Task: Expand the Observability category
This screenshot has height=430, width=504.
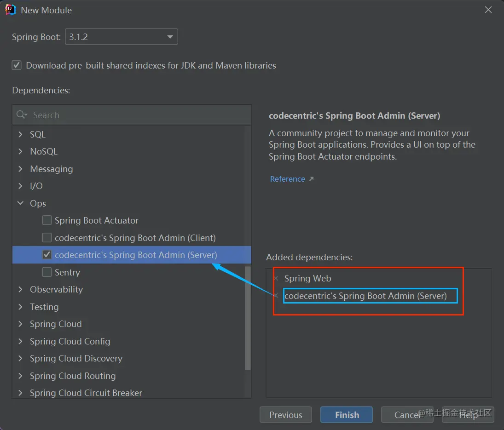Action: pyautogui.click(x=21, y=289)
